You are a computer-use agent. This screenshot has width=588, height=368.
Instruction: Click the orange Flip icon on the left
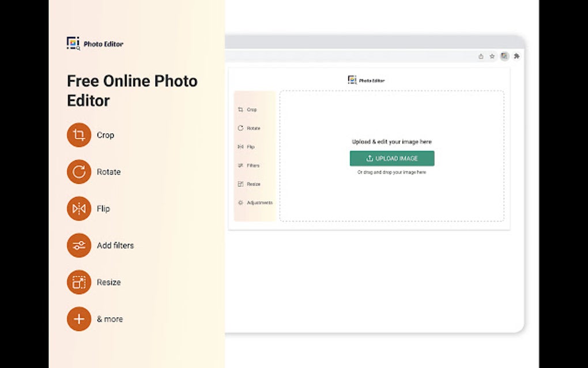tap(78, 208)
